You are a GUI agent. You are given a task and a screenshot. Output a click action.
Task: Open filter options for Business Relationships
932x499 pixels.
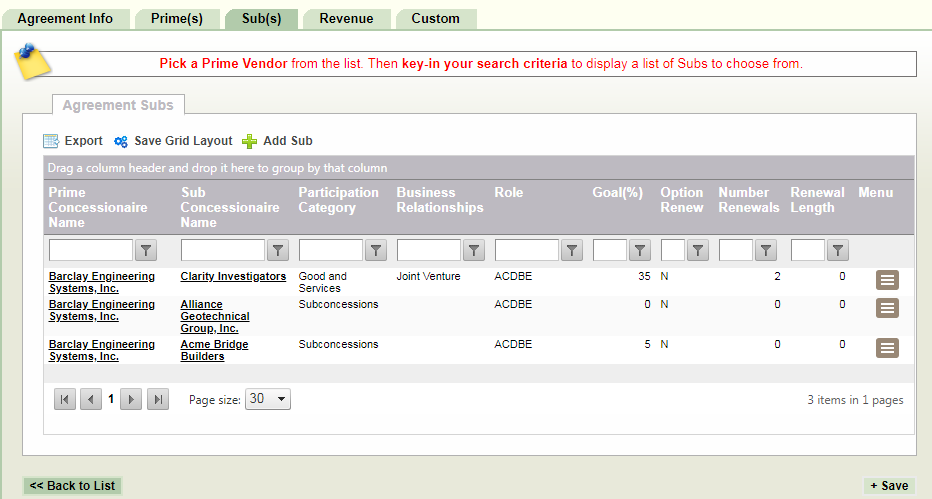pyautogui.click(x=474, y=250)
